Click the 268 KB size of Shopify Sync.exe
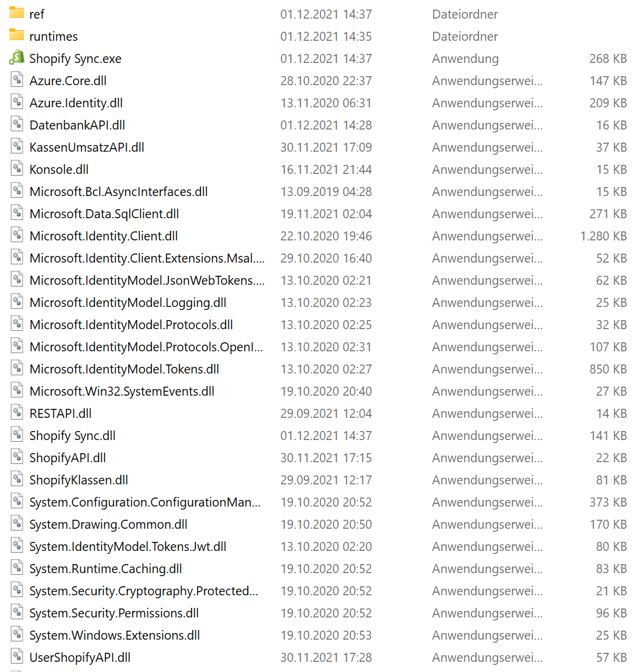This screenshot has height=672, width=638. (x=608, y=59)
